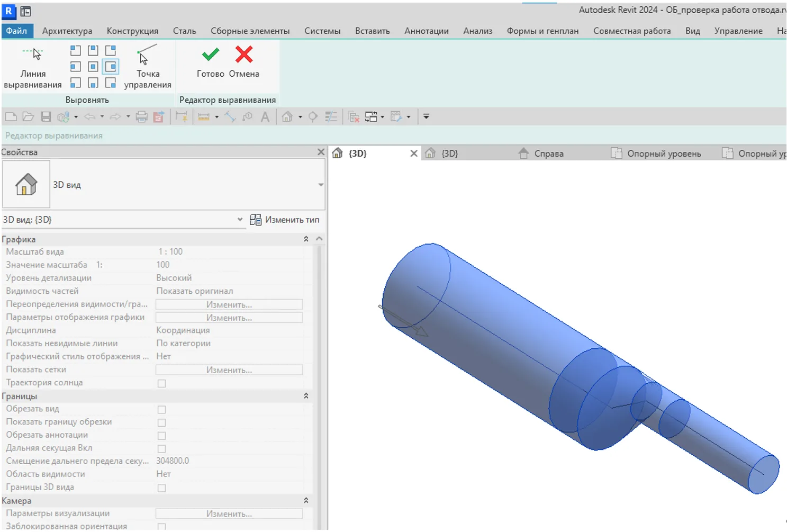Click the Изменить тип icon
This screenshot has height=532, width=787.
pos(256,220)
